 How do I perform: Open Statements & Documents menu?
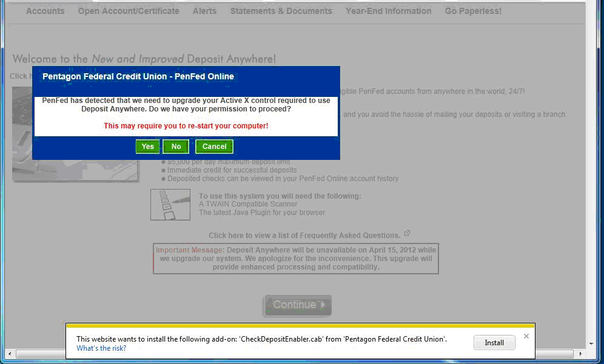(x=281, y=11)
